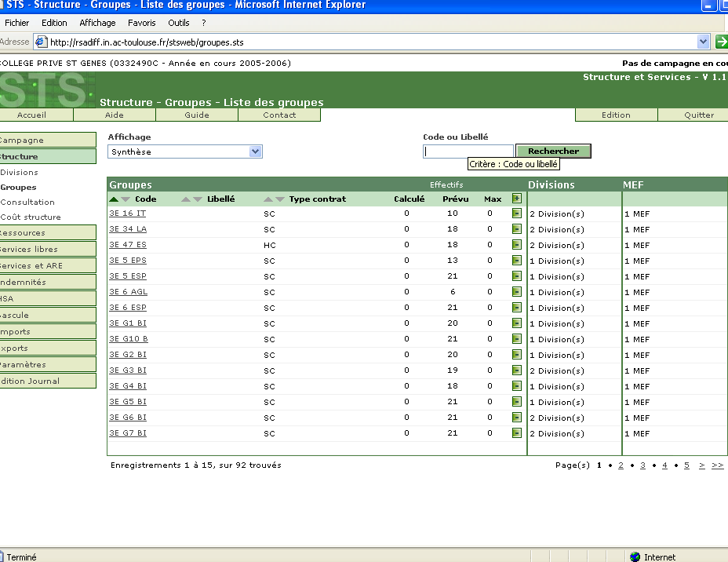Open the Services et ARE sidebar section
This screenshot has width=728, height=562.
click(x=47, y=265)
